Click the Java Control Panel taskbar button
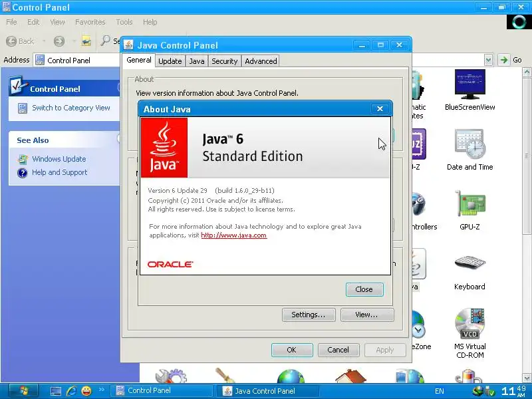This screenshot has width=532, height=399. [268, 391]
